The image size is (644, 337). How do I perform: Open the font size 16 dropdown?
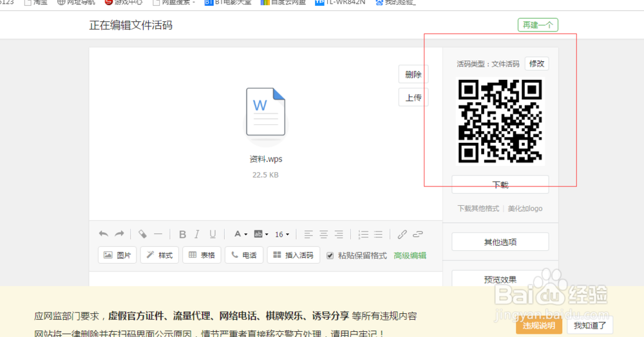click(x=282, y=235)
